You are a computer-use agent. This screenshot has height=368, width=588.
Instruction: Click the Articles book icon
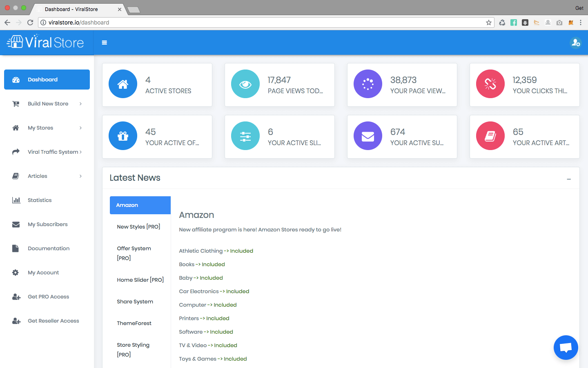click(16, 176)
